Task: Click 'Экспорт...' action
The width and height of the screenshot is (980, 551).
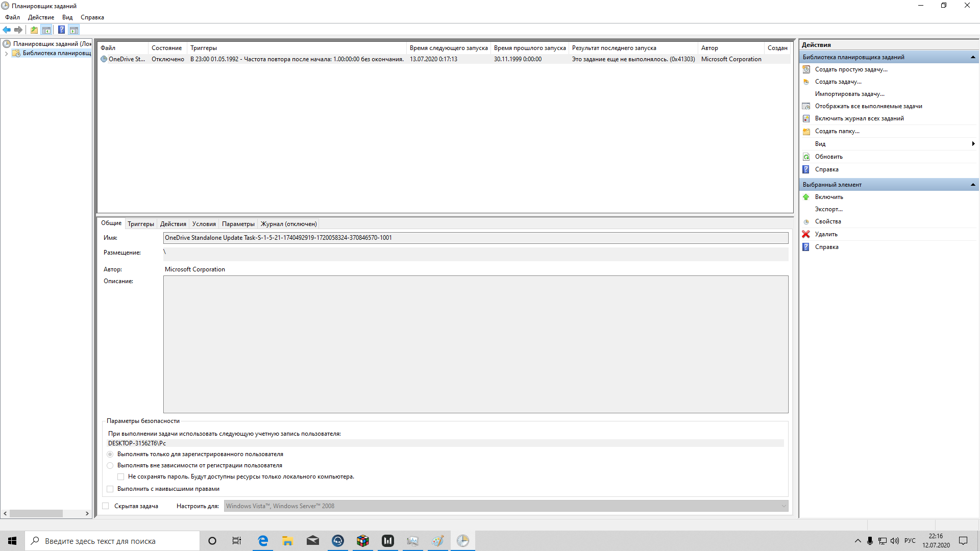Action: pyautogui.click(x=829, y=209)
